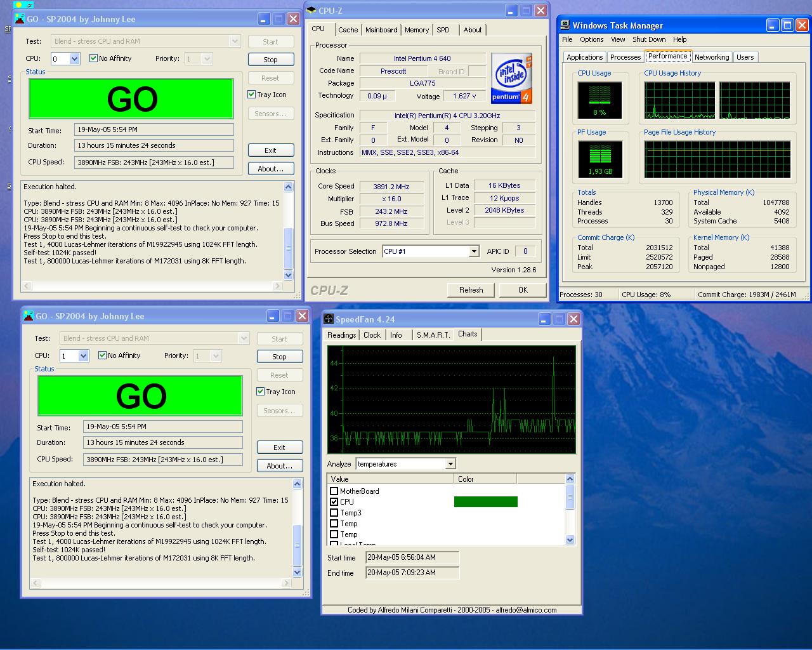Click the SpeedFan title bar icon
Viewport: 812px width, 650px height.
(329, 319)
